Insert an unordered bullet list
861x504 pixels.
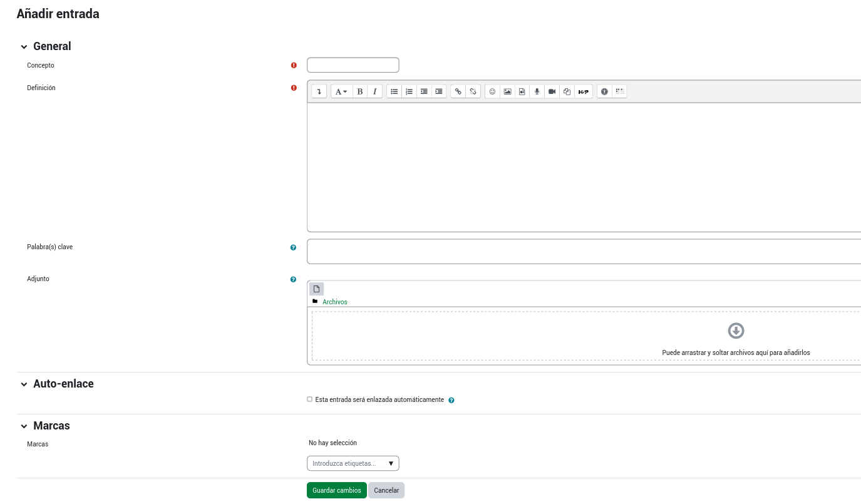pos(394,91)
